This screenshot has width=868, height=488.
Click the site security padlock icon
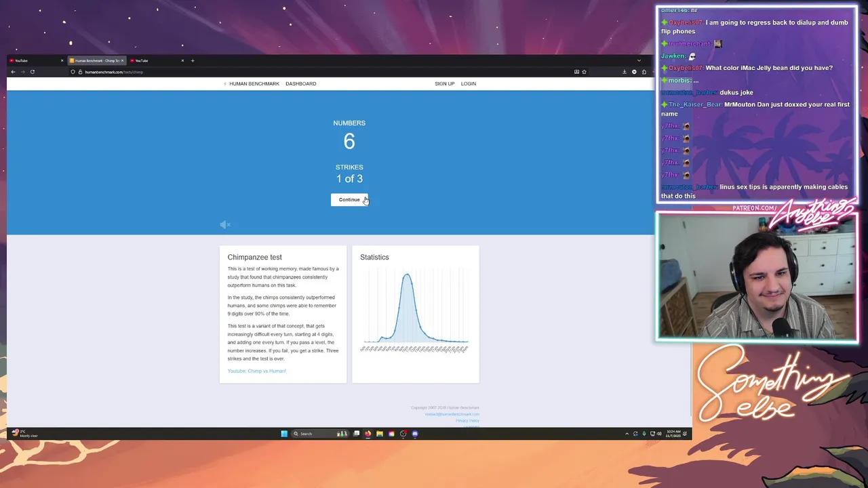pyautogui.click(x=80, y=72)
